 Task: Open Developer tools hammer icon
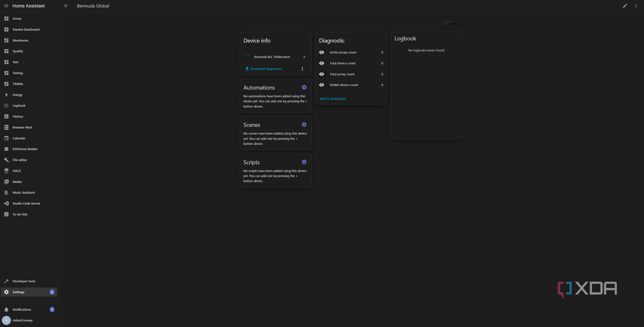pyautogui.click(x=6, y=281)
